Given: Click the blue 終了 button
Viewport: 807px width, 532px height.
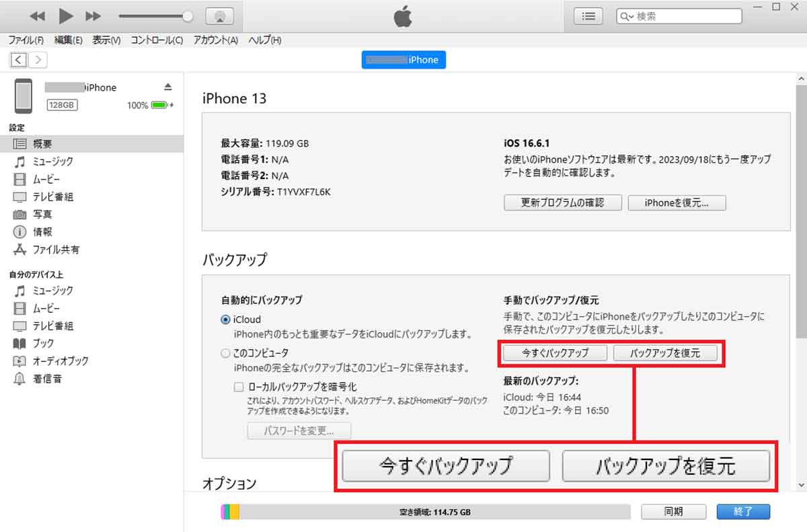Looking at the screenshot, I should (743, 512).
